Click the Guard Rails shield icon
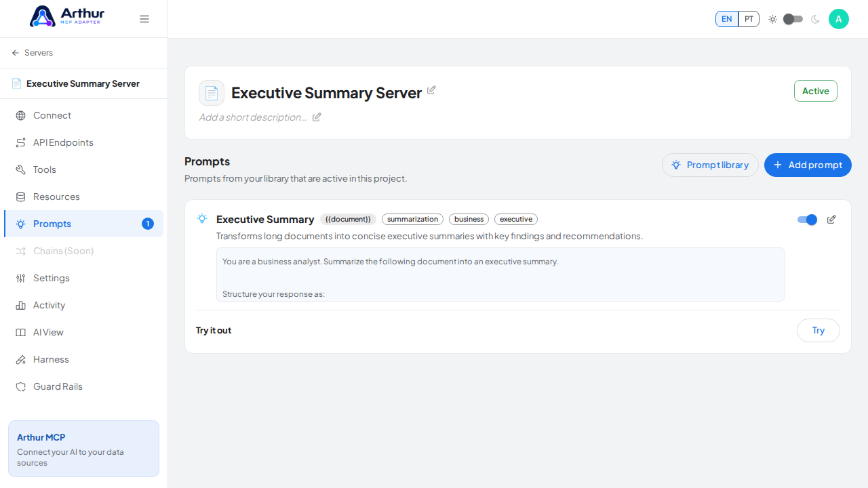The width and height of the screenshot is (868, 488). (x=20, y=386)
